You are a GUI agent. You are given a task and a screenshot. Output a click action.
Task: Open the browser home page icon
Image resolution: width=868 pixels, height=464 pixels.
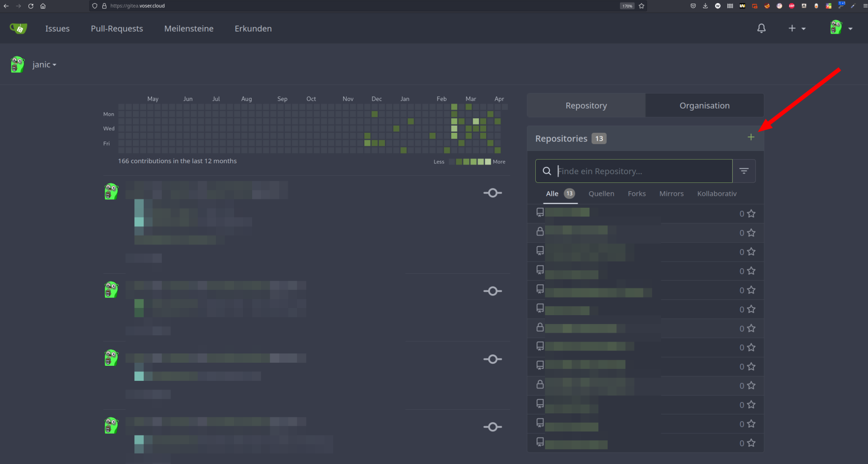(43, 6)
